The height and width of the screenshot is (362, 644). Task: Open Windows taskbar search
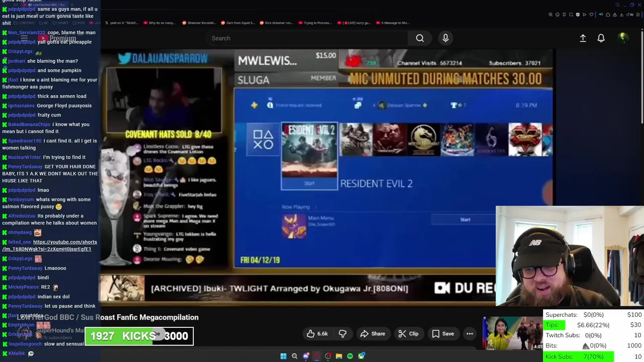point(294,356)
